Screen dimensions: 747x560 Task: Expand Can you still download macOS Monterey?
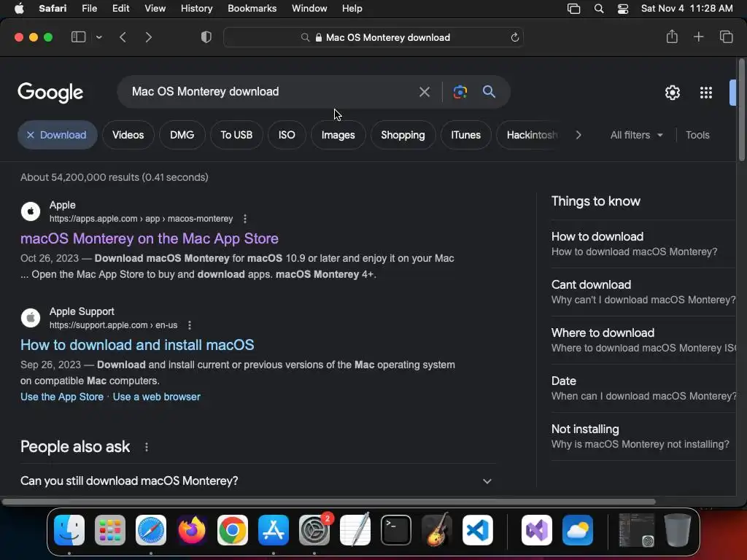pos(258,481)
